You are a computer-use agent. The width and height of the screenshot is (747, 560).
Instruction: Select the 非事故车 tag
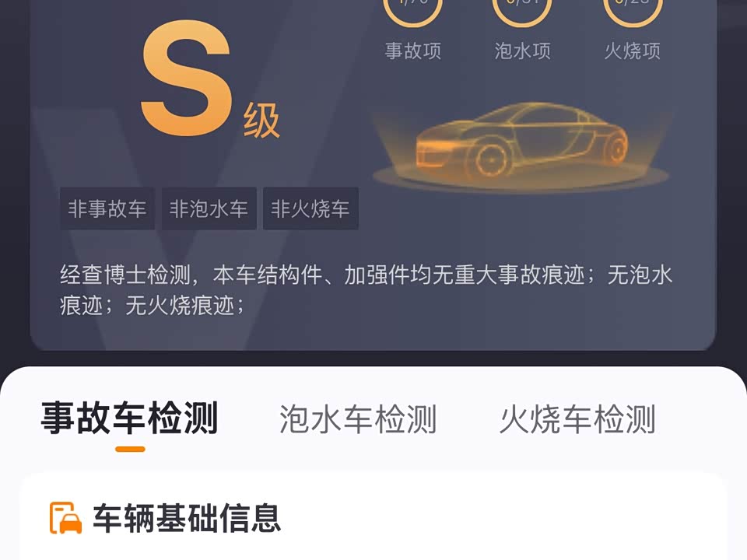[107, 208]
